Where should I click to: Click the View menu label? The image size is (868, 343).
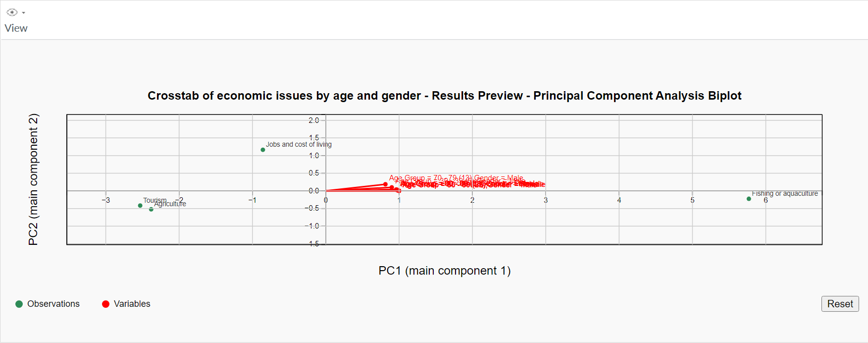pyautogui.click(x=16, y=28)
